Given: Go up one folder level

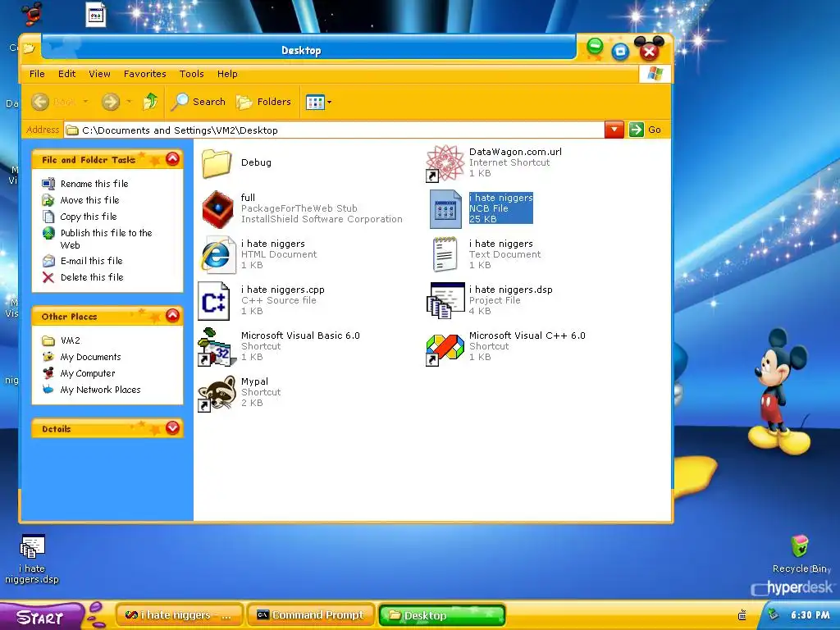Looking at the screenshot, I should click(x=150, y=101).
